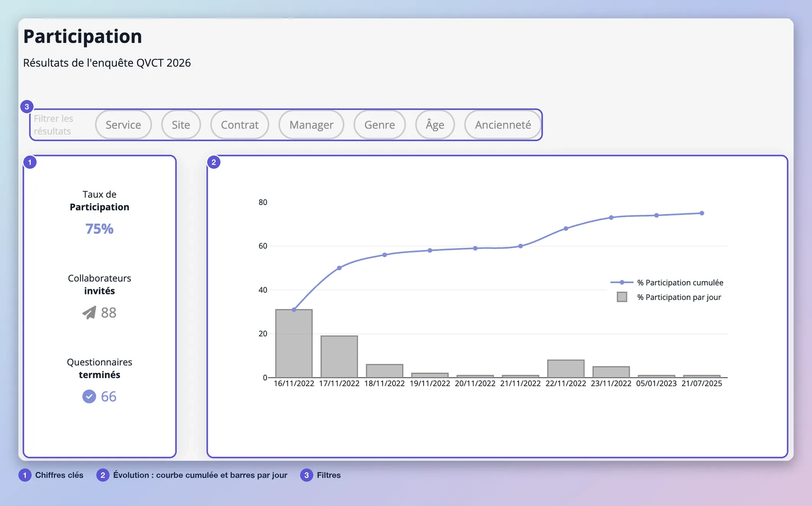Click the 'Filtrer les résultats' label
The image size is (812, 506).
click(x=53, y=125)
